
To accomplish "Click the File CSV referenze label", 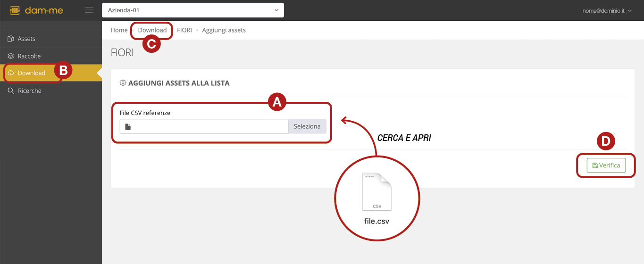I will coord(145,113).
